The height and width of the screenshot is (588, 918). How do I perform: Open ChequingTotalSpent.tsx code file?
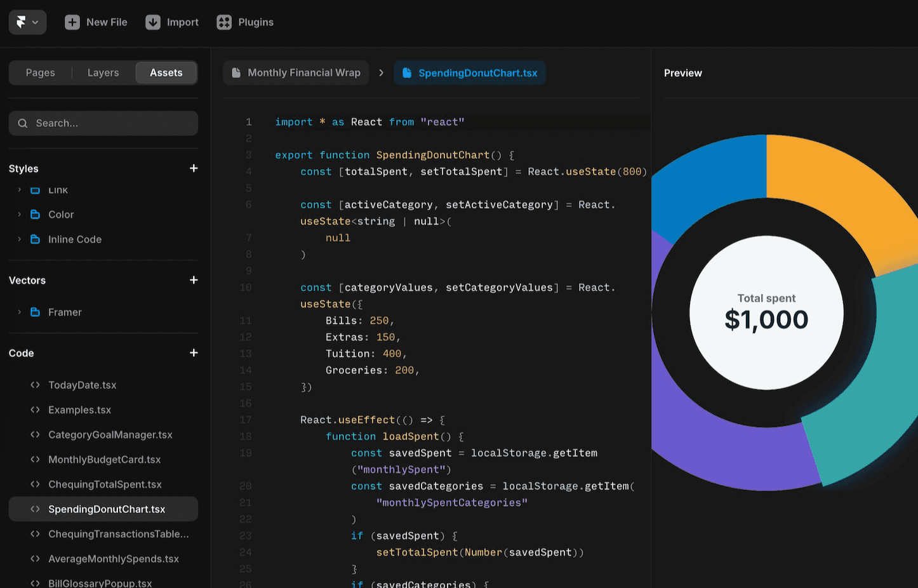tap(103, 484)
